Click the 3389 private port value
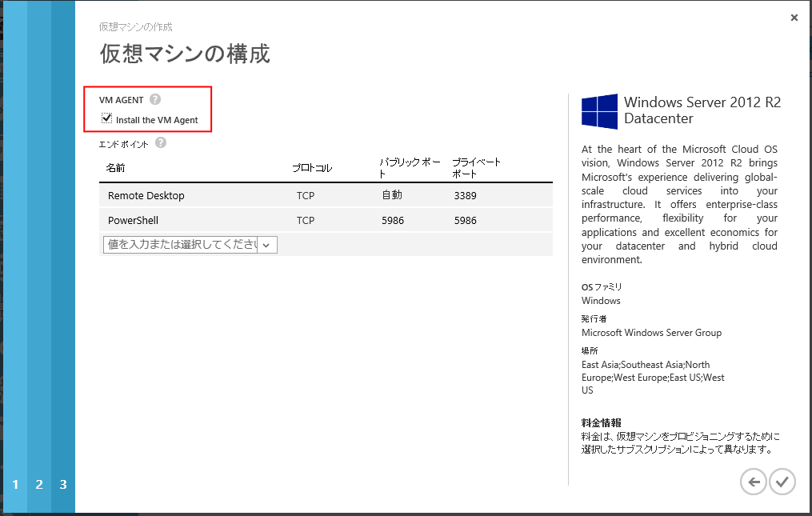Screen dimensions: 812x516 (465, 195)
